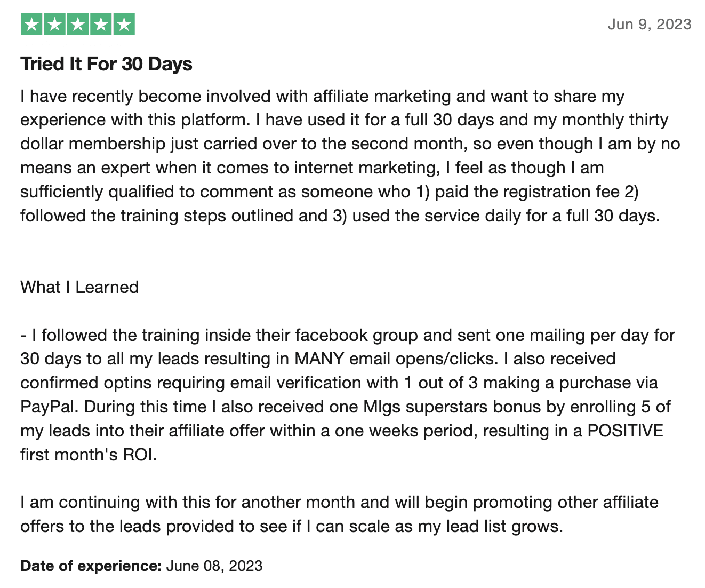The width and height of the screenshot is (705, 588).
Task: Click the third green star icon
Action: coord(78,25)
